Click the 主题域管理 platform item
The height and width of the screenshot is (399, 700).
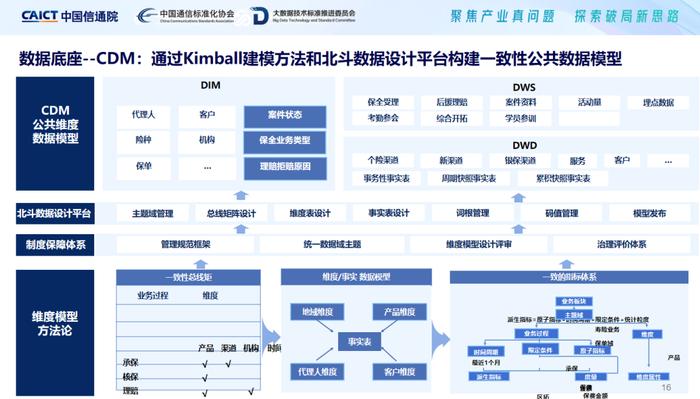[152, 213]
